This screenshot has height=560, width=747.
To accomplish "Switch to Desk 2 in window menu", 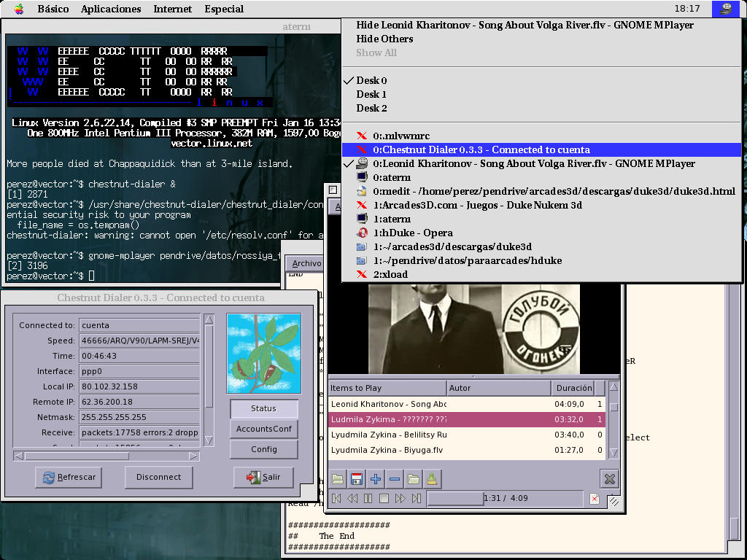I will 541,108.
